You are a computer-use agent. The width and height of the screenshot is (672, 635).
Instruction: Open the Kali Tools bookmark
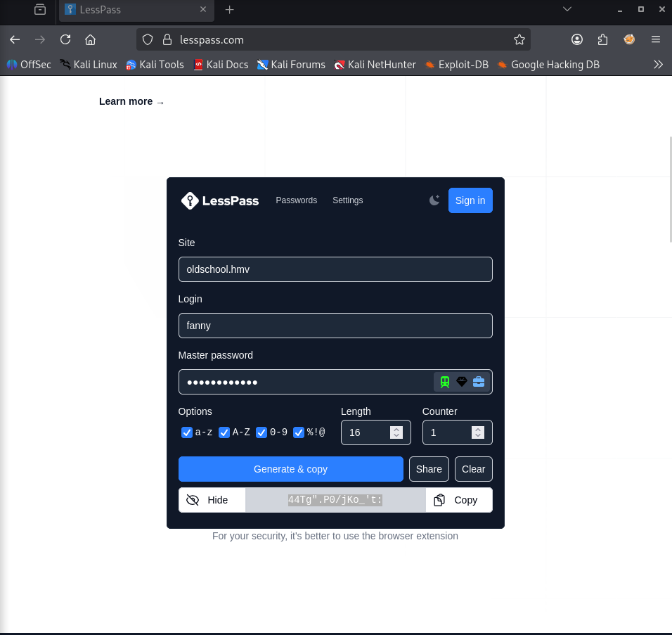(155, 65)
